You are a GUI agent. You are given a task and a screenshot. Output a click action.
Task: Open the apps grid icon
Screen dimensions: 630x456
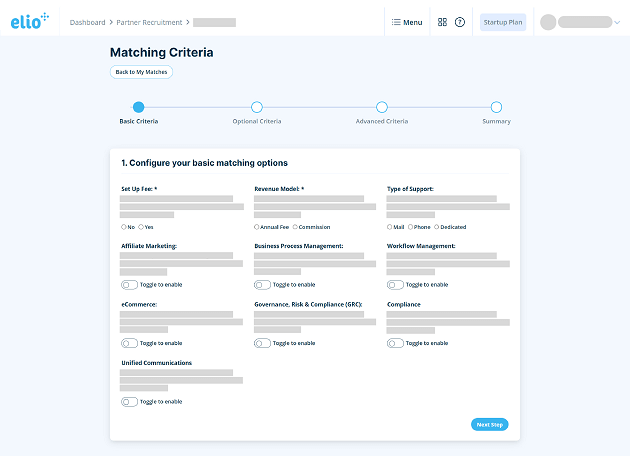click(x=442, y=22)
